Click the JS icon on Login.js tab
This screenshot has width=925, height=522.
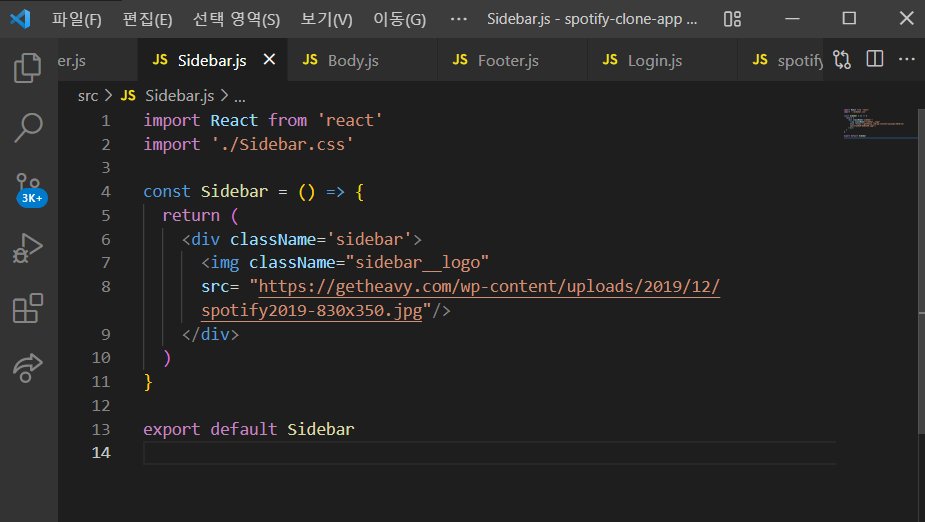point(610,60)
